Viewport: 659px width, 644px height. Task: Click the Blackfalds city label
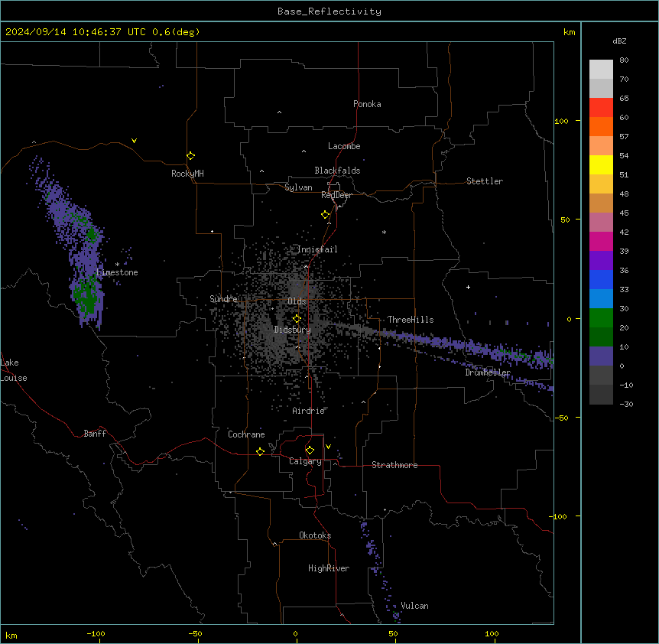point(337,171)
